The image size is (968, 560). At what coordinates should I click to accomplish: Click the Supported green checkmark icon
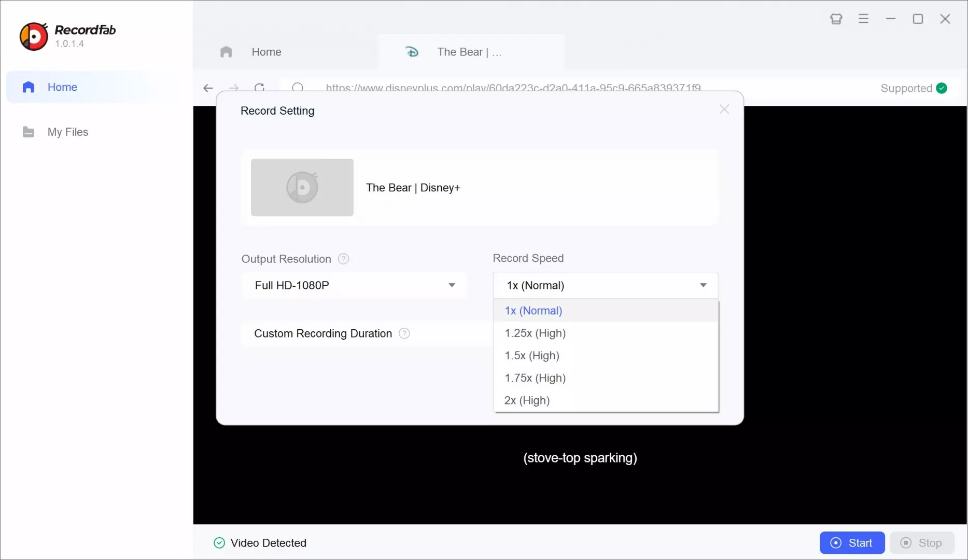[x=942, y=88]
